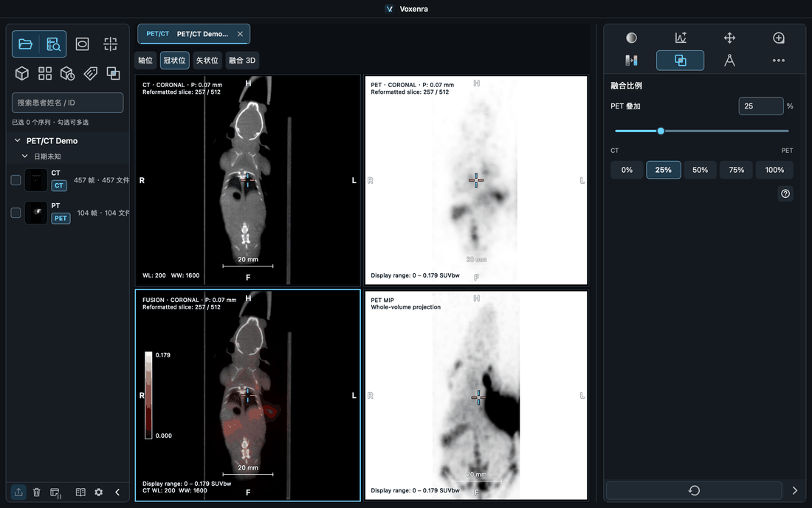This screenshot has width=812, height=508.
Task: Select the PT series thumbnail
Action: coord(36,213)
